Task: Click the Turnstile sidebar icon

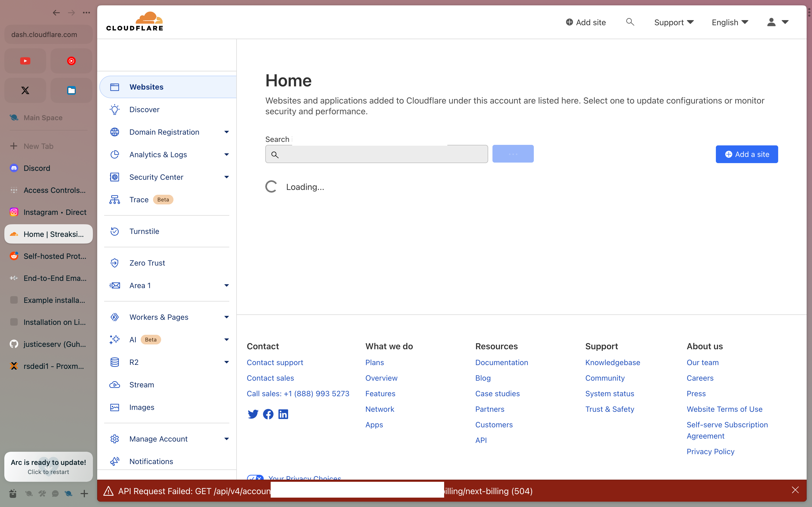Action: [115, 231]
